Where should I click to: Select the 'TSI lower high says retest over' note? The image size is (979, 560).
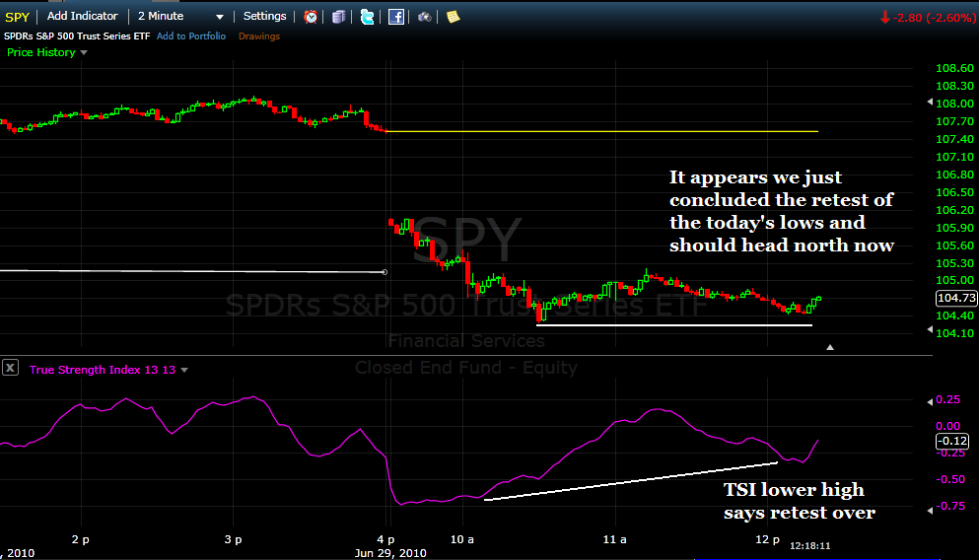[x=800, y=501]
